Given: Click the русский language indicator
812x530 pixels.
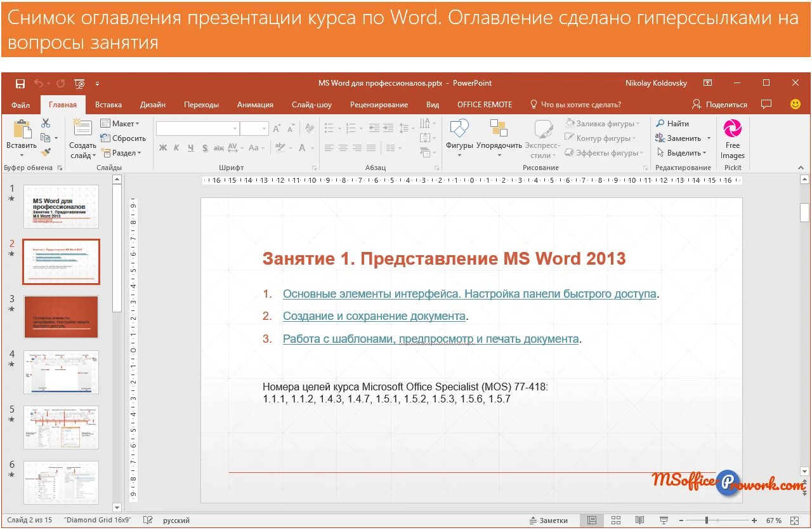Looking at the screenshot, I should (x=176, y=520).
